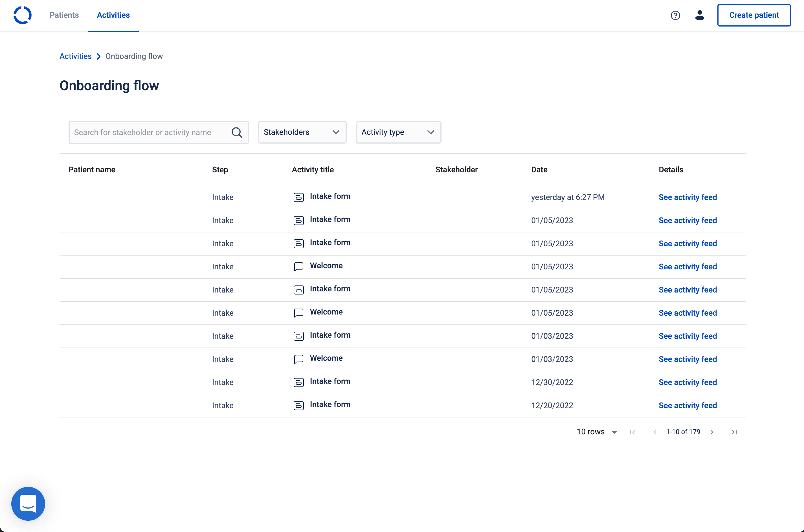Go to first page of results
Viewport: 804px width, 532px height.
coord(632,432)
